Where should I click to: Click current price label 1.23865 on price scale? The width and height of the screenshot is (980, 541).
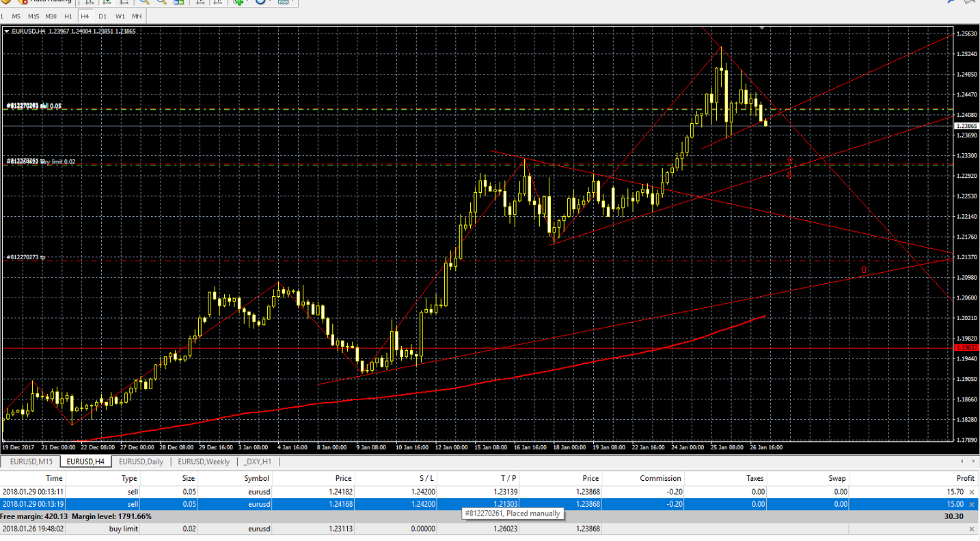(967, 126)
